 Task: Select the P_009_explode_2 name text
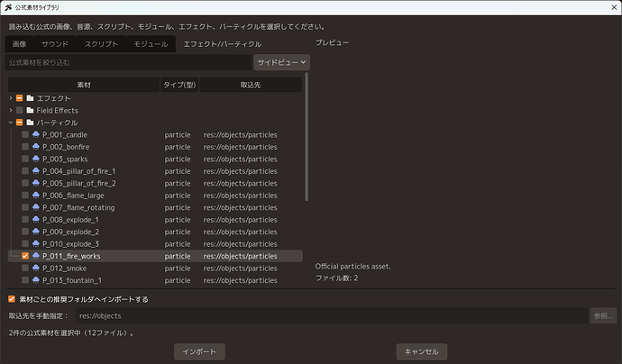(x=70, y=232)
